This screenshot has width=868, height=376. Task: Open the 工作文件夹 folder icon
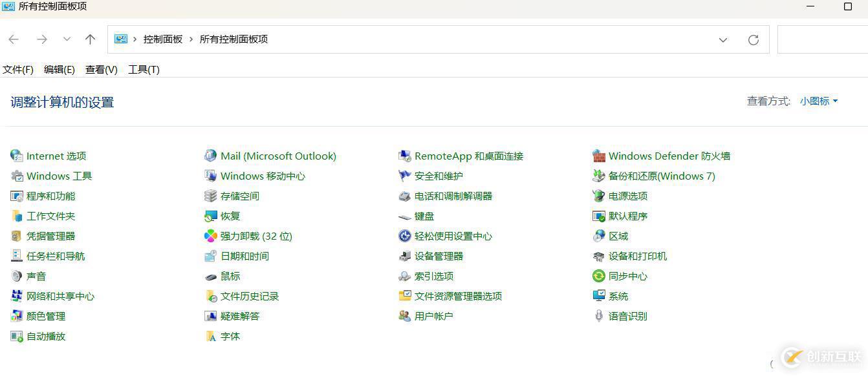[x=16, y=216]
